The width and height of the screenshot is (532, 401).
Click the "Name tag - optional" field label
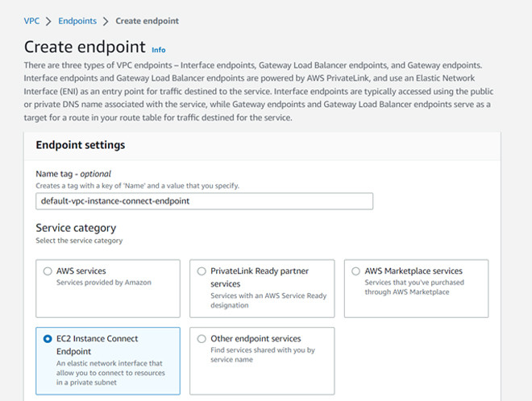[x=73, y=174]
